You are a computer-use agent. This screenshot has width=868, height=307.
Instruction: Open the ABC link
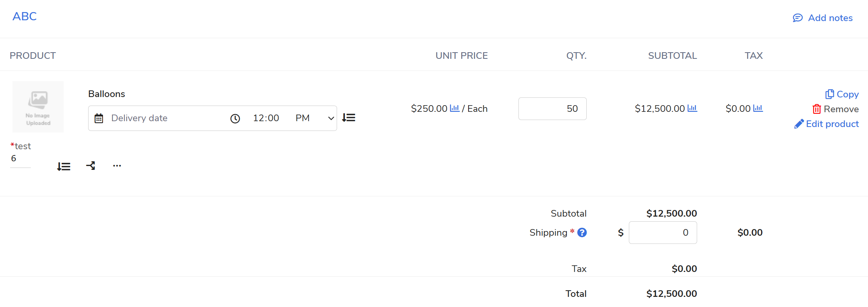pos(25,16)
